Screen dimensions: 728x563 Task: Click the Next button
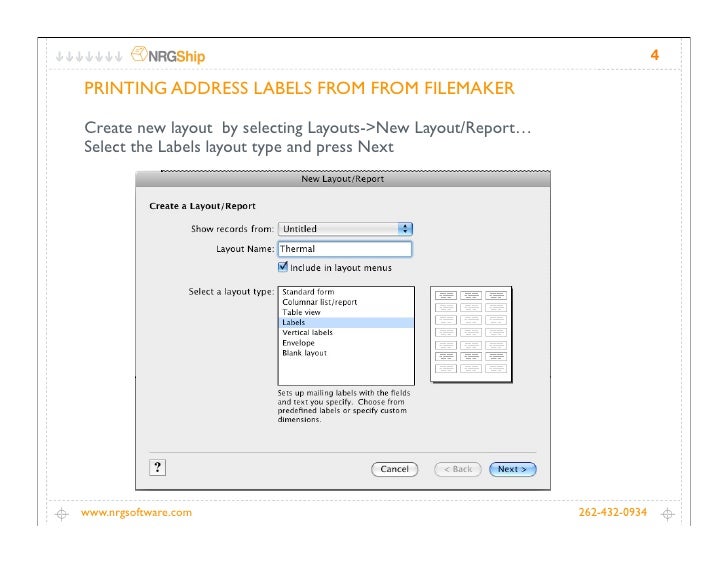513,469
